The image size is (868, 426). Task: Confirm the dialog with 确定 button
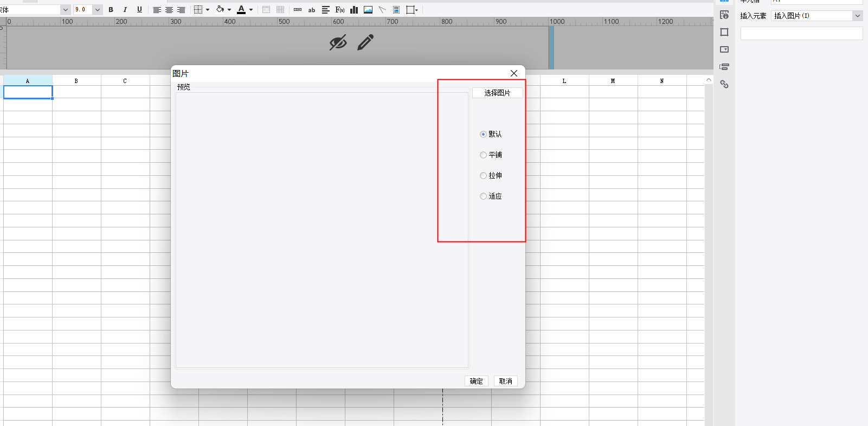point(477,381)
